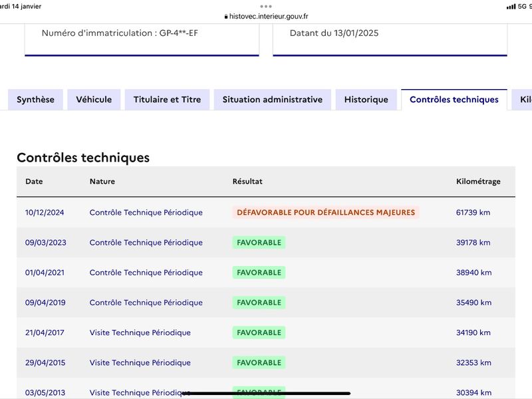Select the date 09/03/2023
532x399 pixels.
45,243
